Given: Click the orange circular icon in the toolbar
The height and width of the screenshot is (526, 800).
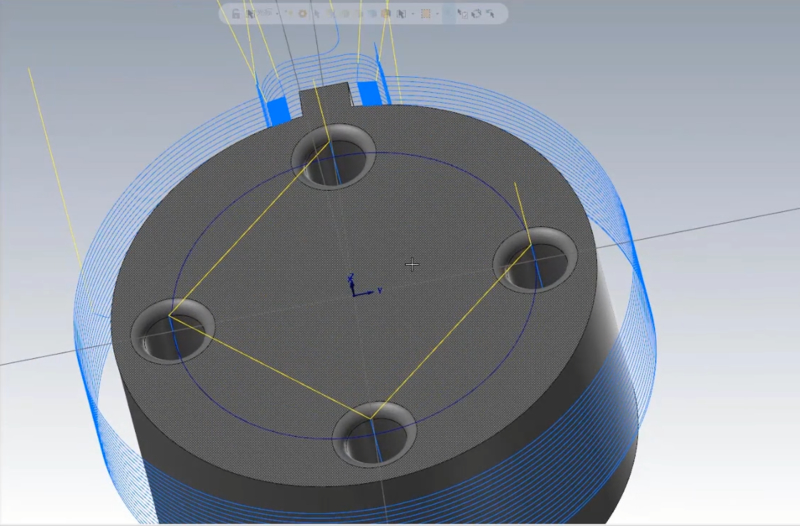Looking at the screenshot, I should click(302, 14).
